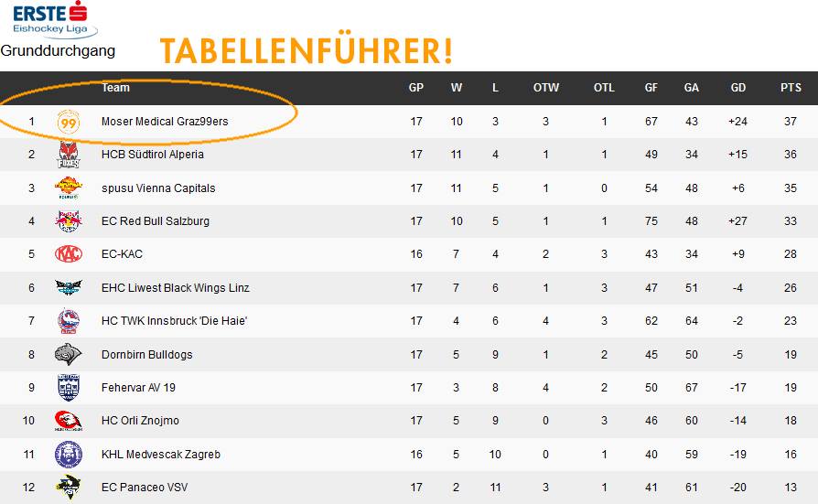Sort table by GP column header
Screen dimensions: 818x504
[x=415, y=88]
